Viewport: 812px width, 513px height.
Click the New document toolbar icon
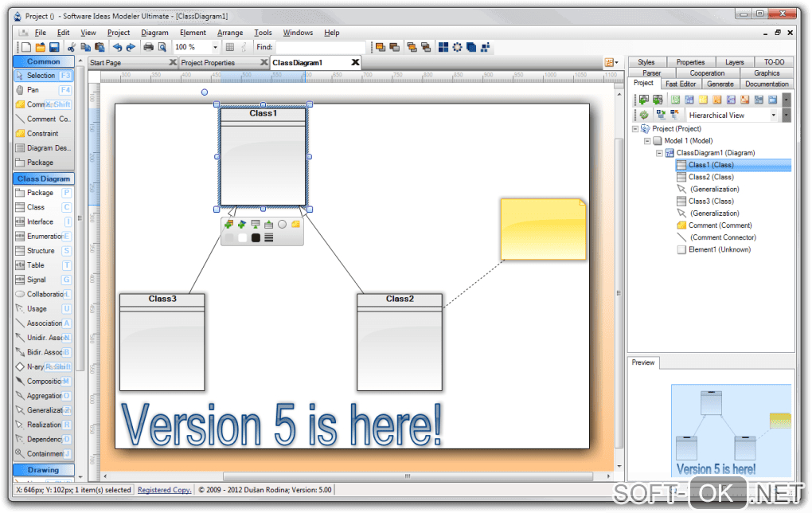(x=25, y=47)
